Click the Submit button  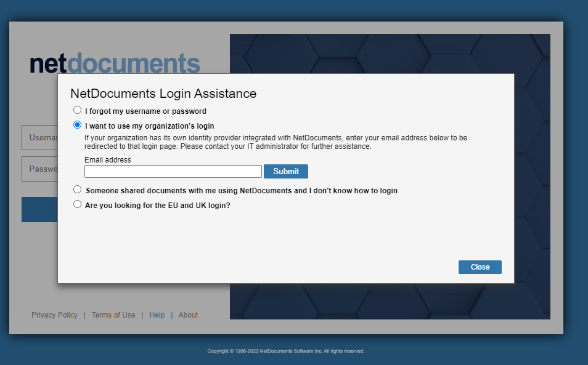286,172
